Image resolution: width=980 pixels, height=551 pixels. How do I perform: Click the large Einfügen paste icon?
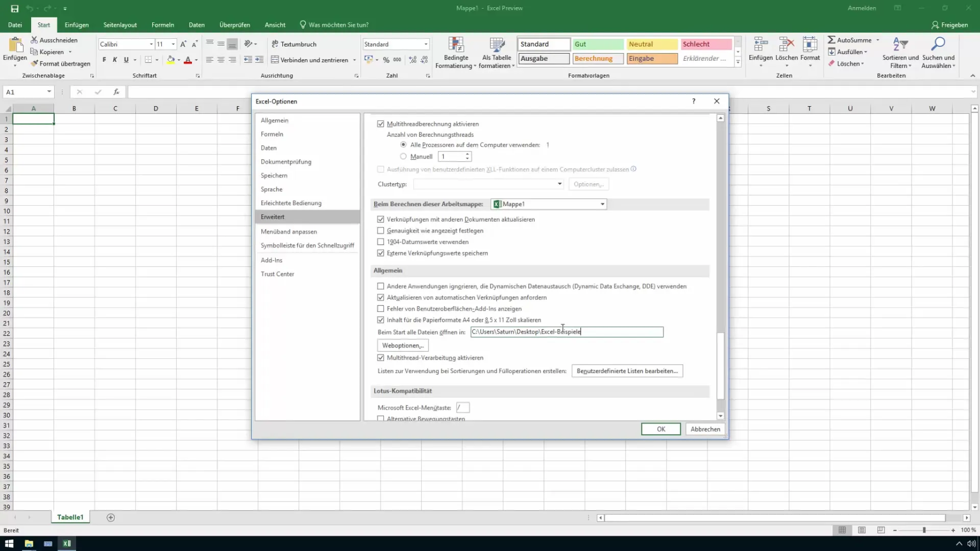tap(15, 45)
